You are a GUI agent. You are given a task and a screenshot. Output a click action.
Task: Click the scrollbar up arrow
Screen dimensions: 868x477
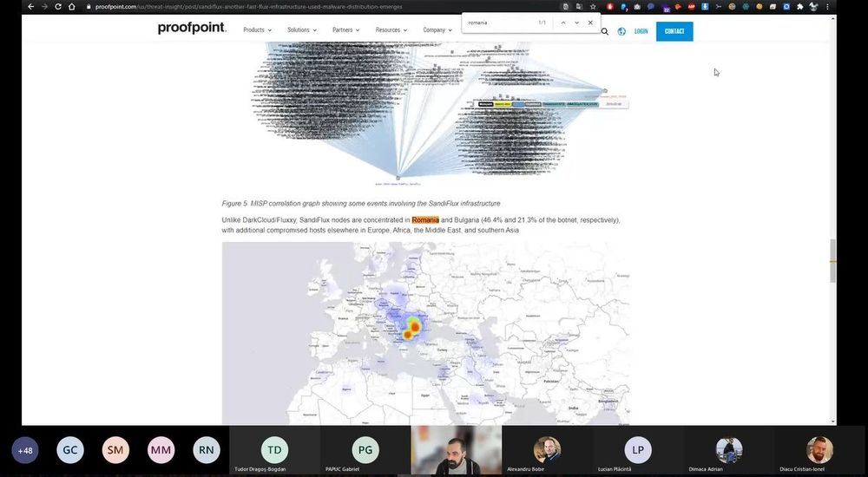[x=832, y=19]
